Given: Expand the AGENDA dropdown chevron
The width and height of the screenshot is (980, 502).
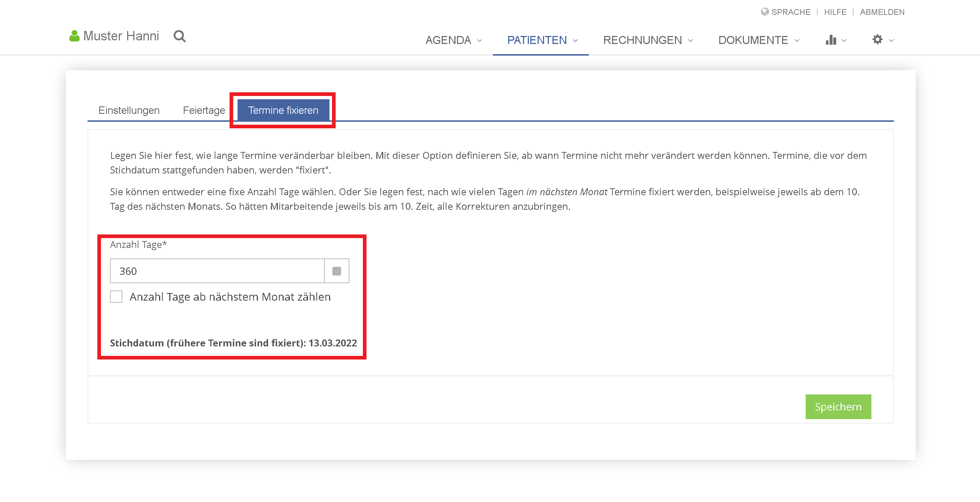Looking at the screenshot, I should (x=479, y=40).
